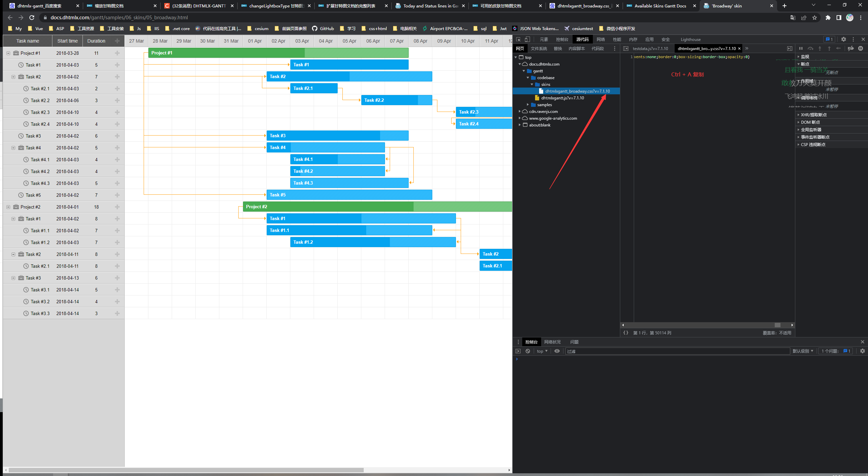
Task: Open the testdata.js file tab
Action: (650, 48)
